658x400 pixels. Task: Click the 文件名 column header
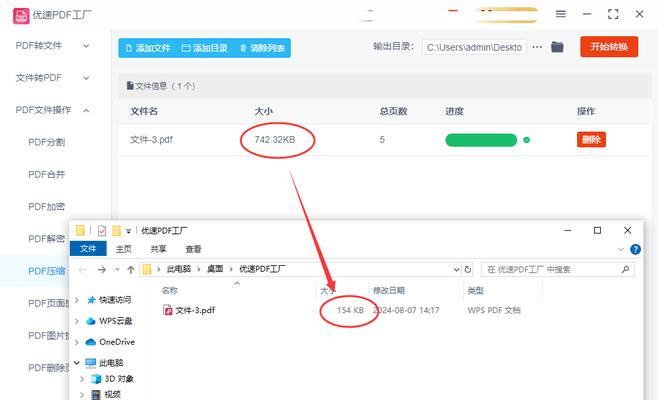click(x=144, y=111)
